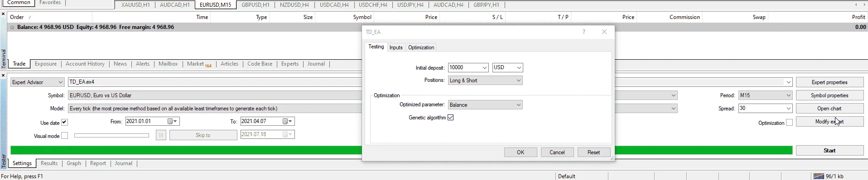Open the Period M15 dropdown
This screenshot has width=868, height=180.
point(765,95)
